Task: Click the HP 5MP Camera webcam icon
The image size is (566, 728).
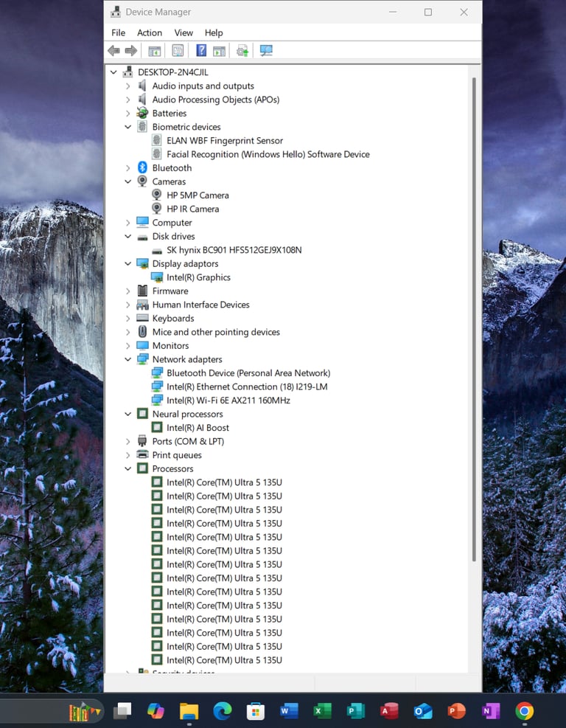Action: click(x=157, y=195)
